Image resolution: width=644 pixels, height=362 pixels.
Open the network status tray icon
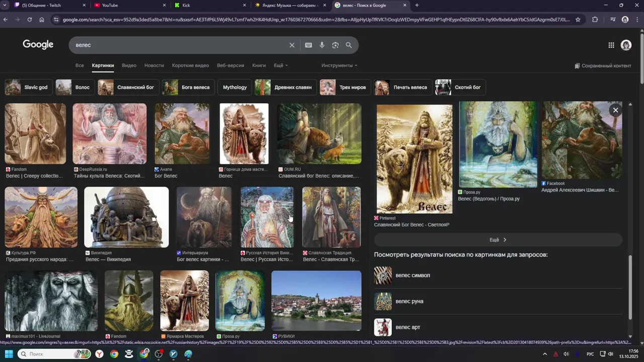602,354
